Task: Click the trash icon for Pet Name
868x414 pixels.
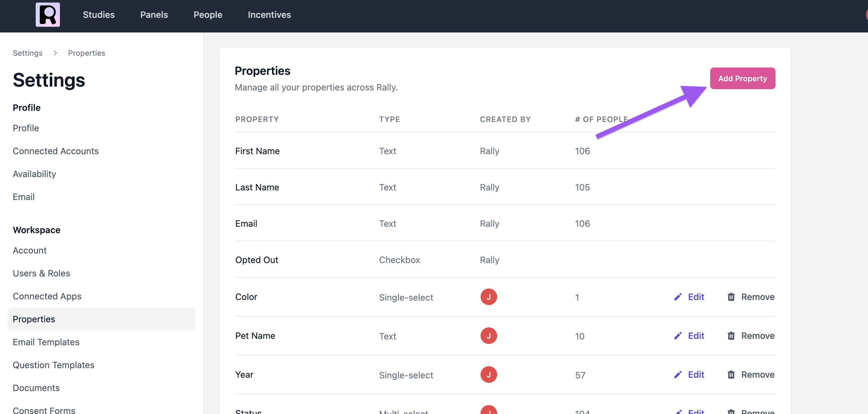Action: click(731, 336)
